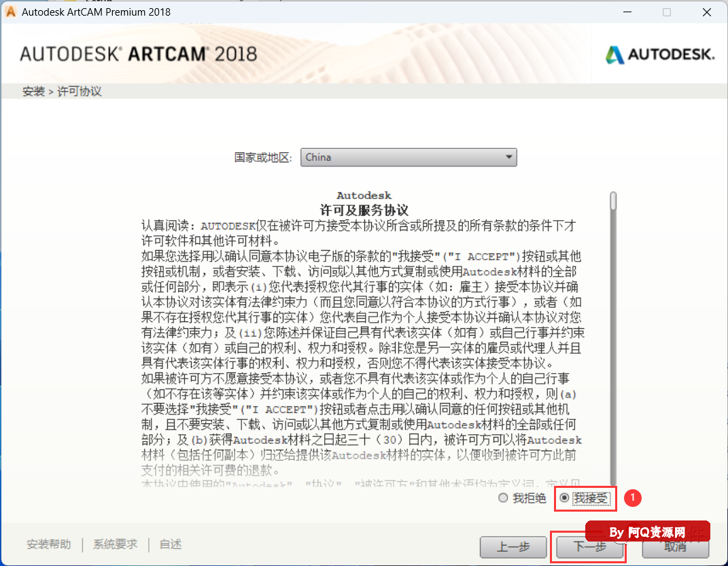This screenshot has height=566, width=728.
Task: Click the 国家或地区 label
Action: [x=263, y=158]
